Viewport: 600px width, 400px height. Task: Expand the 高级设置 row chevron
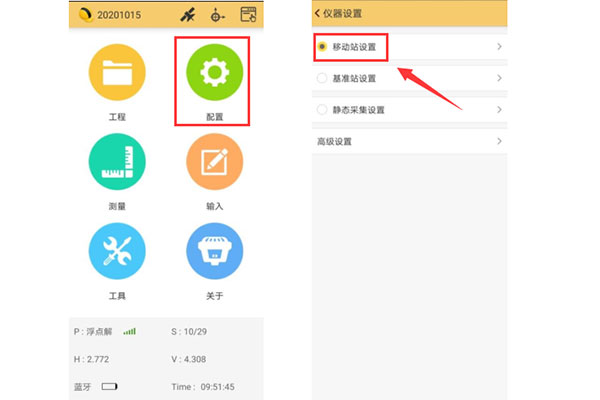coord(499,141)
